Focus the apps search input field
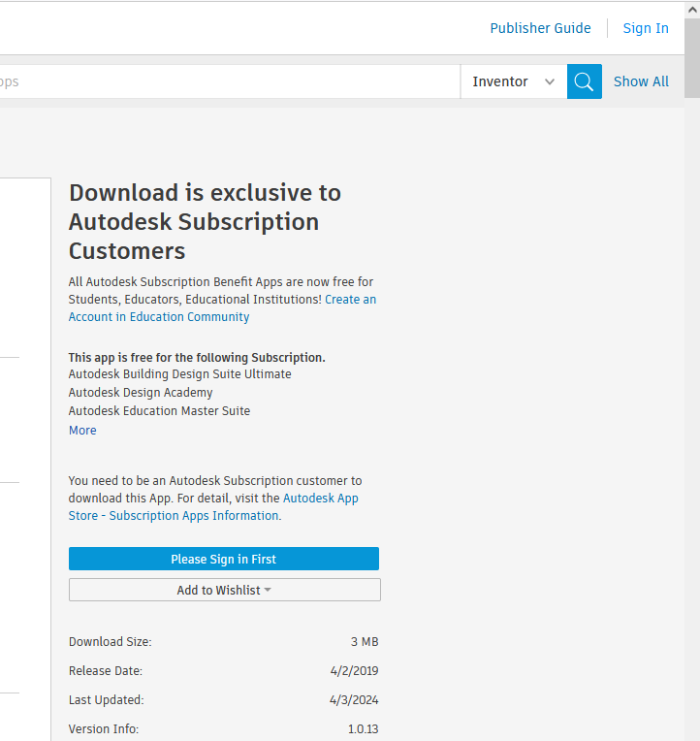This screenshot has width=700, height=741. [x=223, y=81]
